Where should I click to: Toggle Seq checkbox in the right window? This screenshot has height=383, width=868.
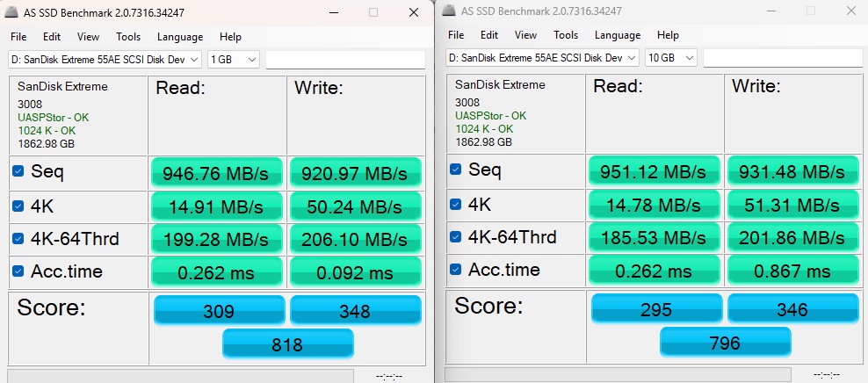pyautogui.click(x=456, y=170)
